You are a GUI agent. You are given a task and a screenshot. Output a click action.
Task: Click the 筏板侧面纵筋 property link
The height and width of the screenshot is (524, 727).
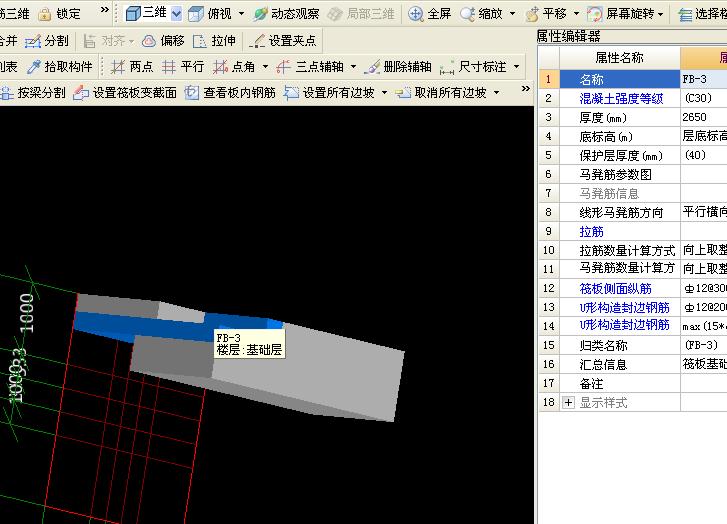[x=615, y=288]
